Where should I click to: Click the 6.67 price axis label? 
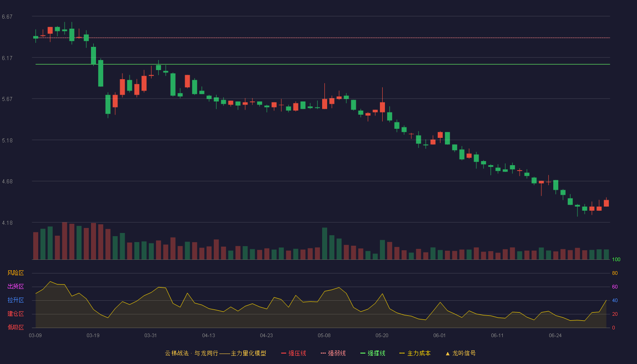pyautogui.click(x=7, y=17)
